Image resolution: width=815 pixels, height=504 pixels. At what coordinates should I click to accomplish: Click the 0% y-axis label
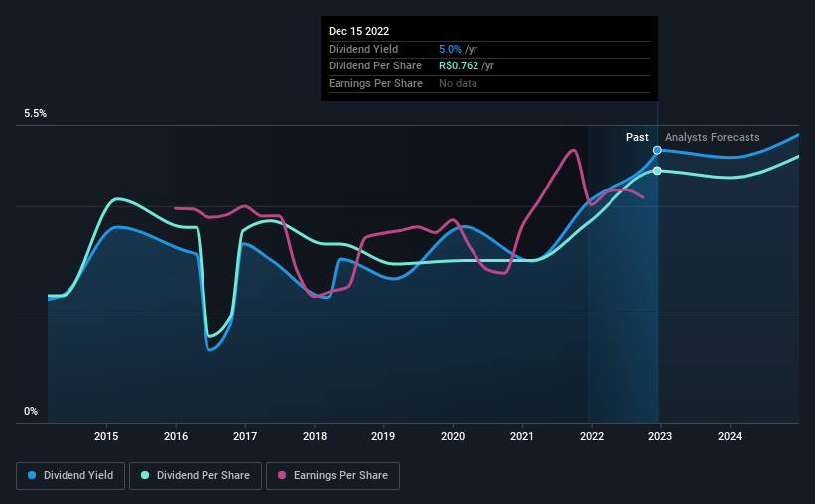[x=31, y=411]
